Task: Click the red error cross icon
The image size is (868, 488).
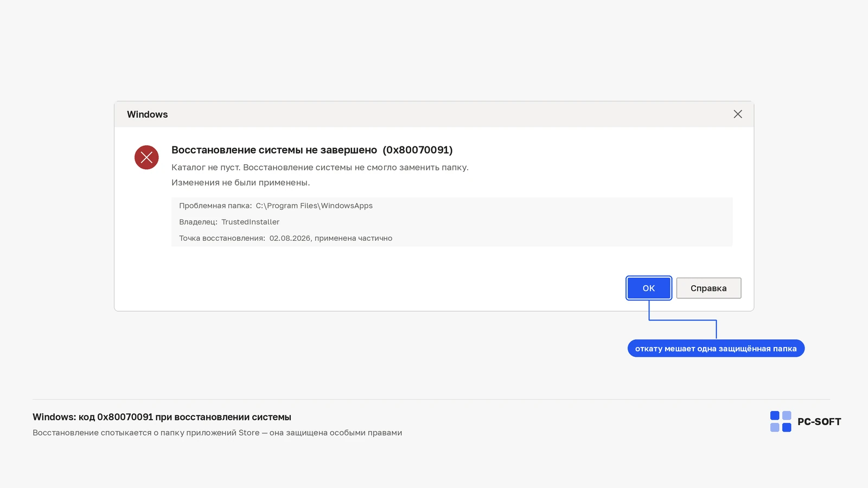Action: tap(146, 157)
